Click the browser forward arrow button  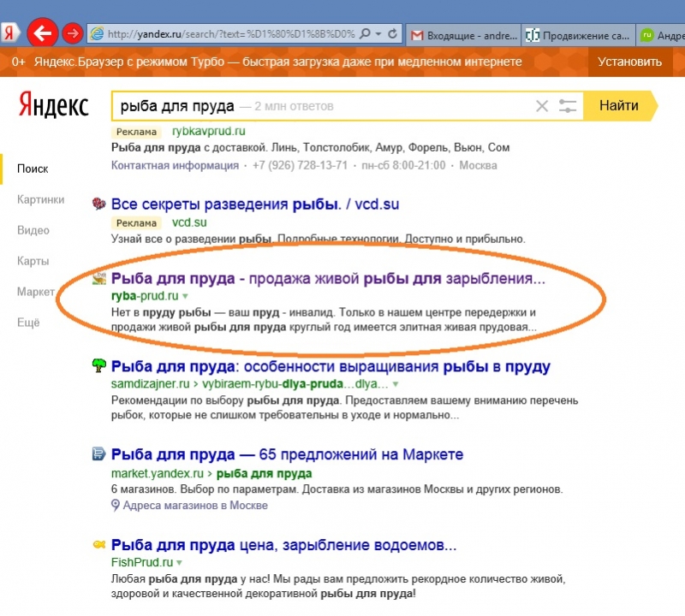pyautogui.click(x=73, y=33)
